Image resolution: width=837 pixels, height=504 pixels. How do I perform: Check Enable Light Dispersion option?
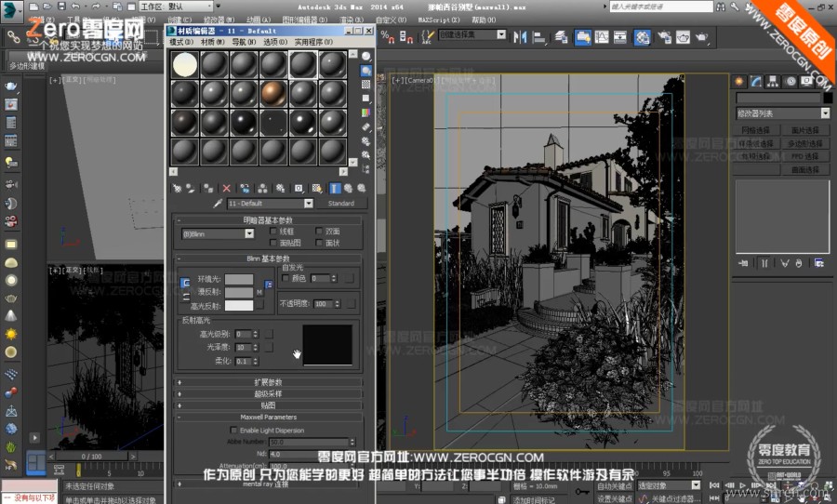pyautogui.click(x=233, y=430)
